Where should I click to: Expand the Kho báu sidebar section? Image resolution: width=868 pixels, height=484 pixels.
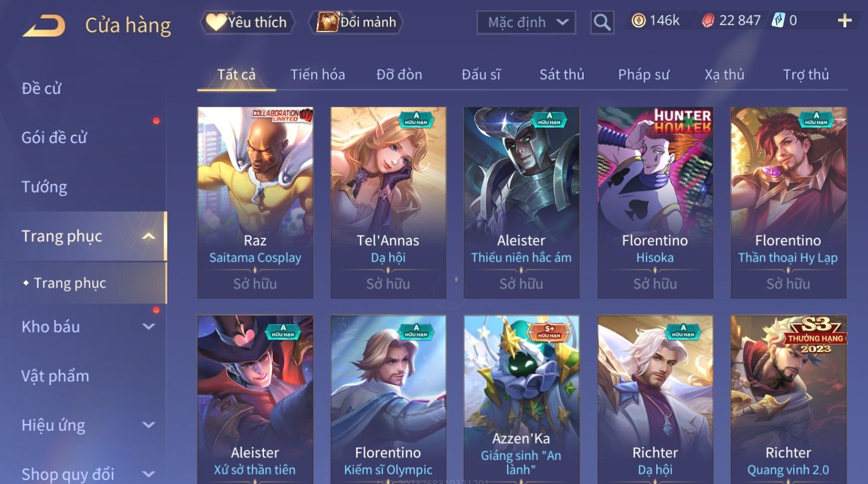click(148, 327)
